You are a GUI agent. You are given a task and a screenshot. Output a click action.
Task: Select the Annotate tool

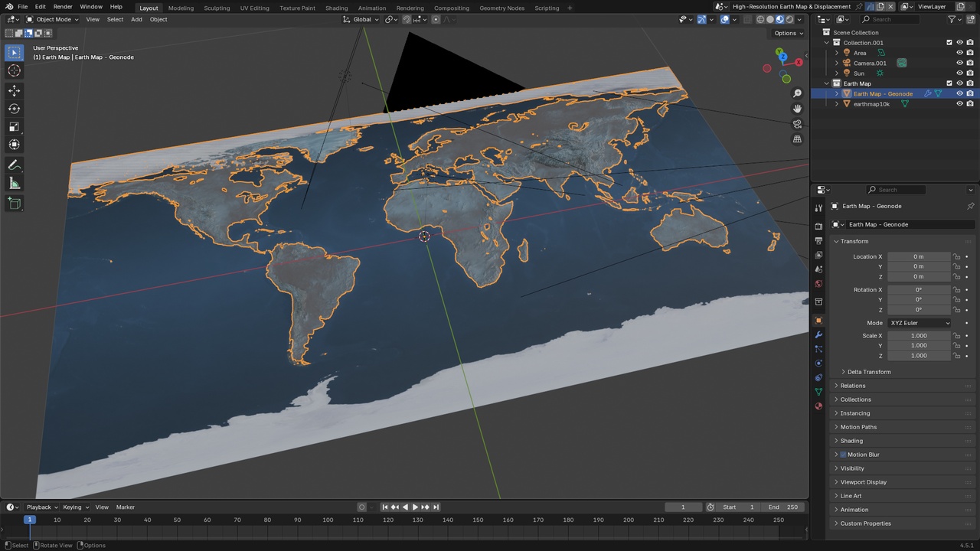click(x=14, y=165)
